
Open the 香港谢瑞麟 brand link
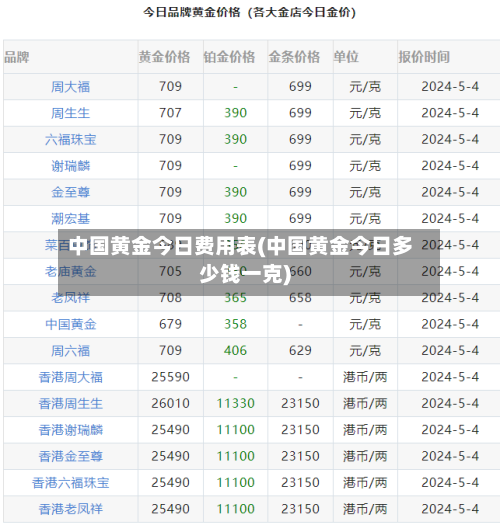tap(70, 430)
